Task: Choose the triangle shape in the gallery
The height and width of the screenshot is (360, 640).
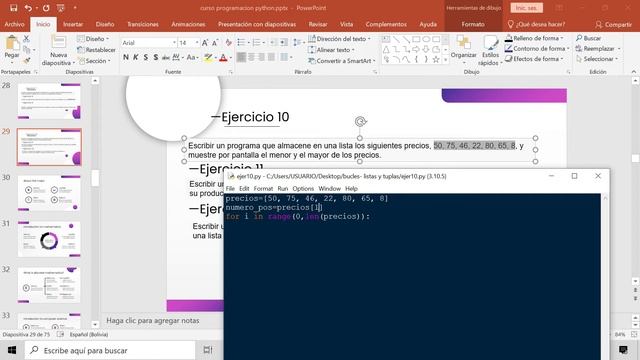Action: pos(386,49)
